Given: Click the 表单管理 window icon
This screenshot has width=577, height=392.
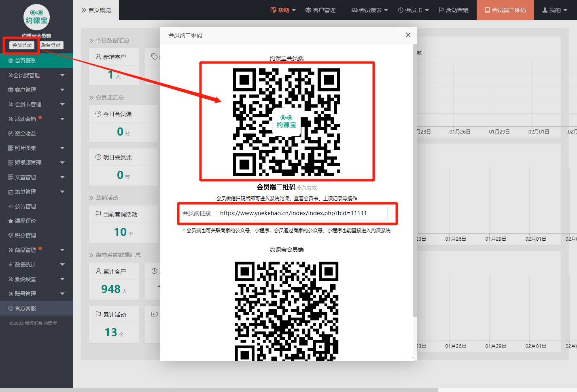Looking at the screenshot, I should [x=11, y=192].
